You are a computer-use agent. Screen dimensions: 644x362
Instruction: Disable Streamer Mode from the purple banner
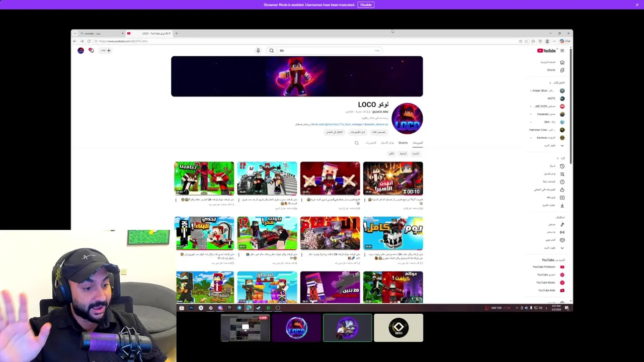pyautogui.click(x=366, y=5)
